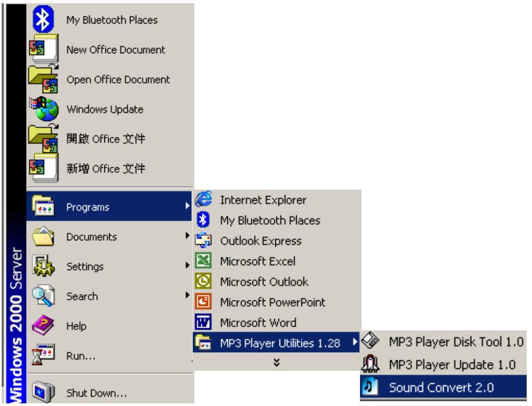Select Search menu entry
The height and width of the screenshot is (406, 532).
(109, 296)
